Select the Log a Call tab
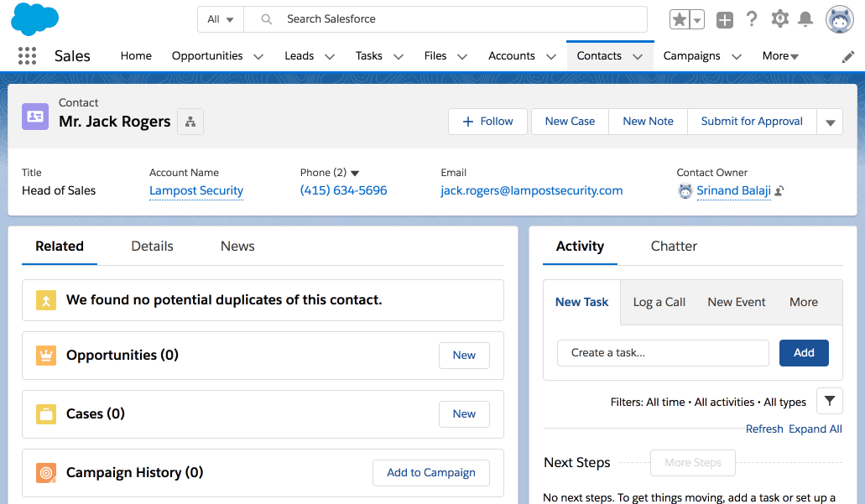The image size is (865, 504). [x=659, y=302]
